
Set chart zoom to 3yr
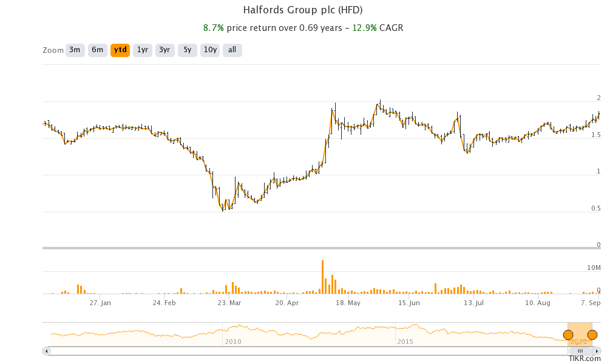tap(165, 50)
